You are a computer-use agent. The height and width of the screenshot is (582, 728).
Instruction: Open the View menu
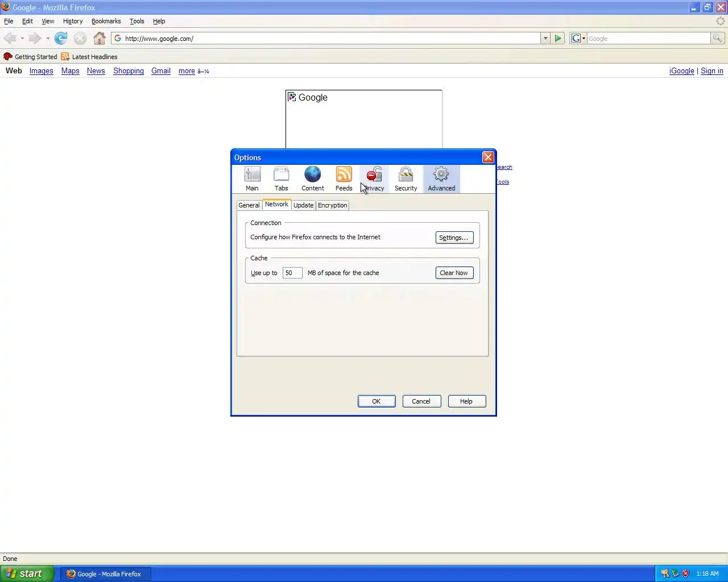click(48, 21)
